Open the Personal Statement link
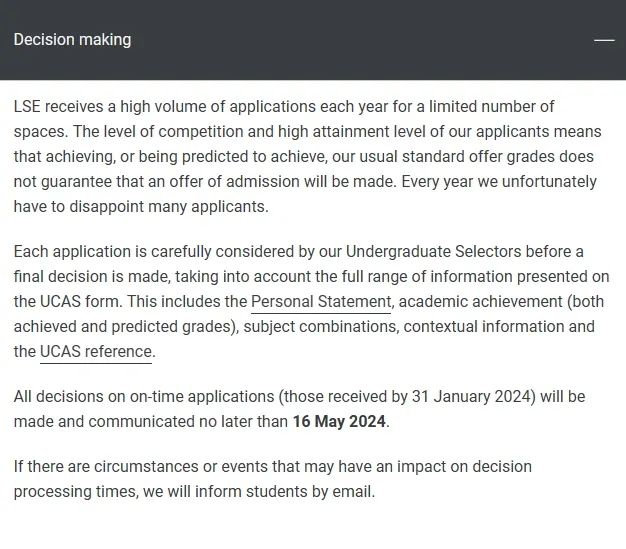 tap(321, 301)
